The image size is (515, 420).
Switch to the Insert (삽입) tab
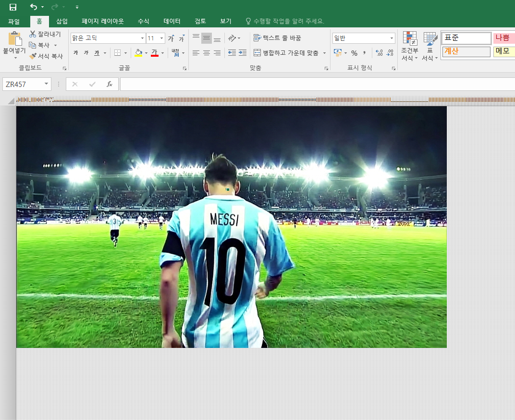tap(62, 21)
